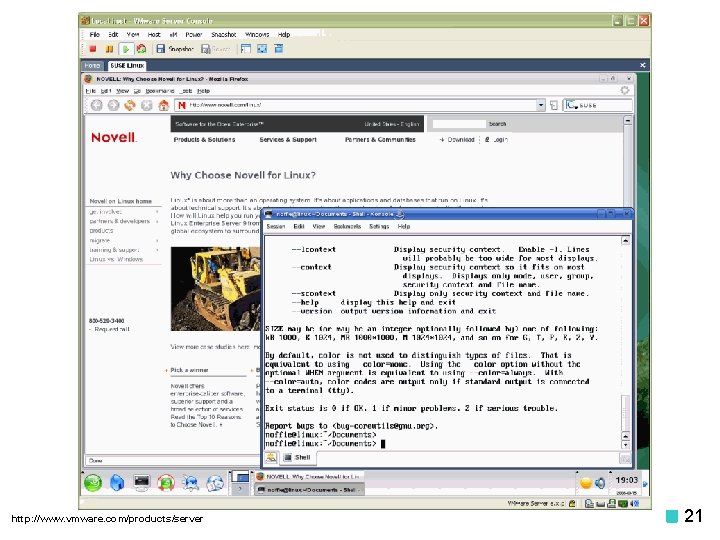Select the SUSE Linux tab
The height and width of the screenshot is (540, 720).
tap(127, 66)
